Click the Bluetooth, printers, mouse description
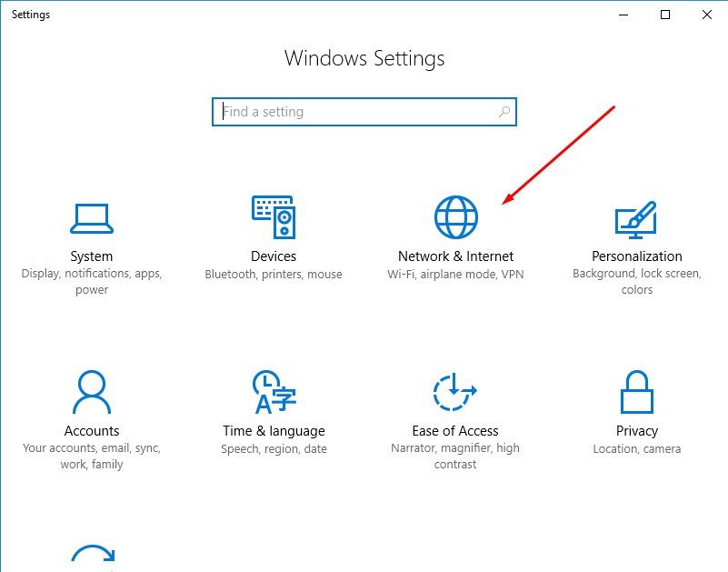The height and width of the screenshot is (572, 728). point(274,273)
